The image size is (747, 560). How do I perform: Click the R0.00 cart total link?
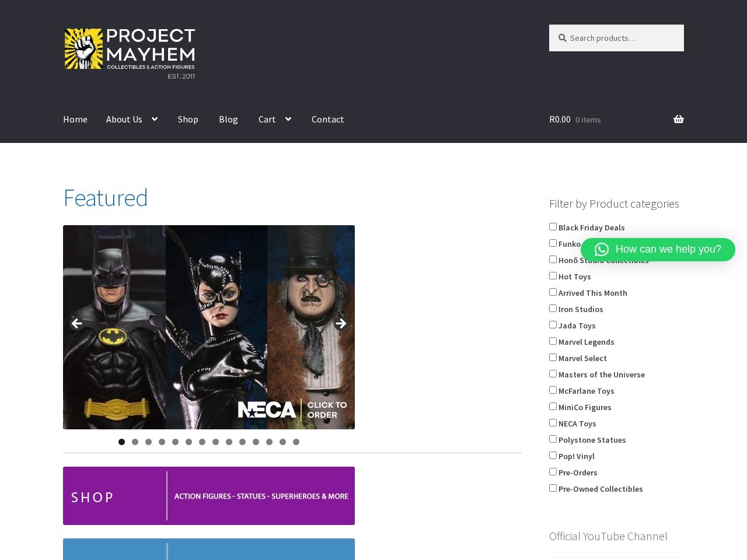[560, 119]
